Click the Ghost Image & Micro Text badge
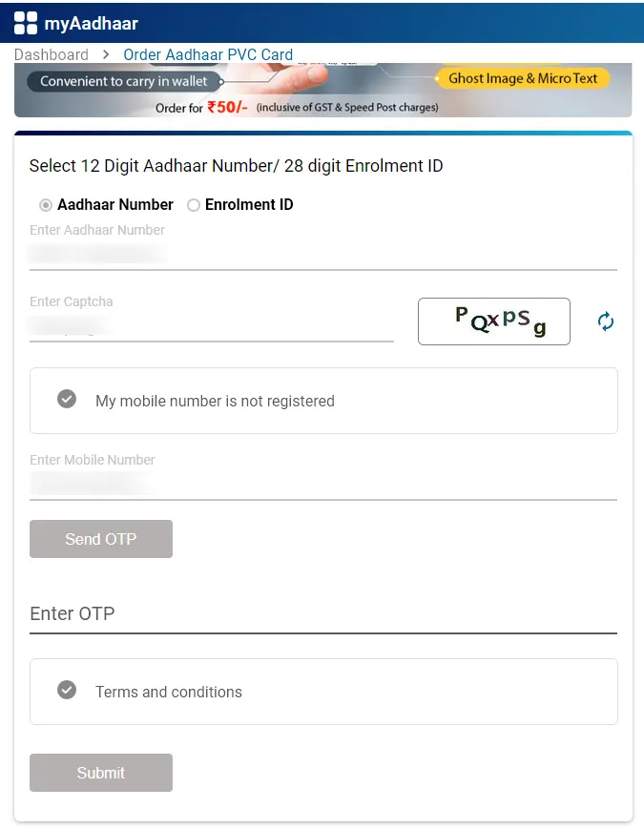Viewport: 644px width, 829px height. (x=523, y=78)
